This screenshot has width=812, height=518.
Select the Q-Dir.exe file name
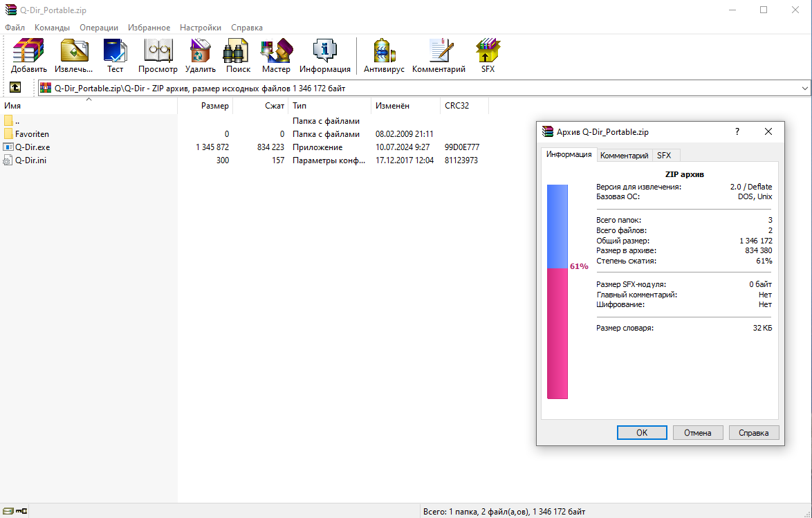(32, 147)
